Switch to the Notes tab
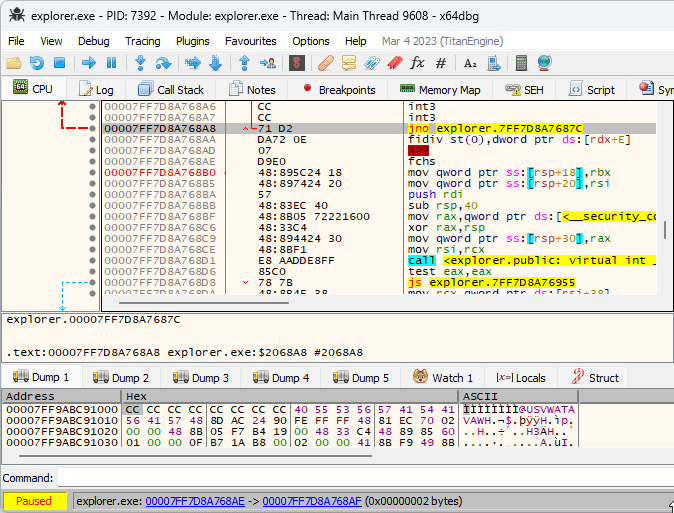 point(252,89)
